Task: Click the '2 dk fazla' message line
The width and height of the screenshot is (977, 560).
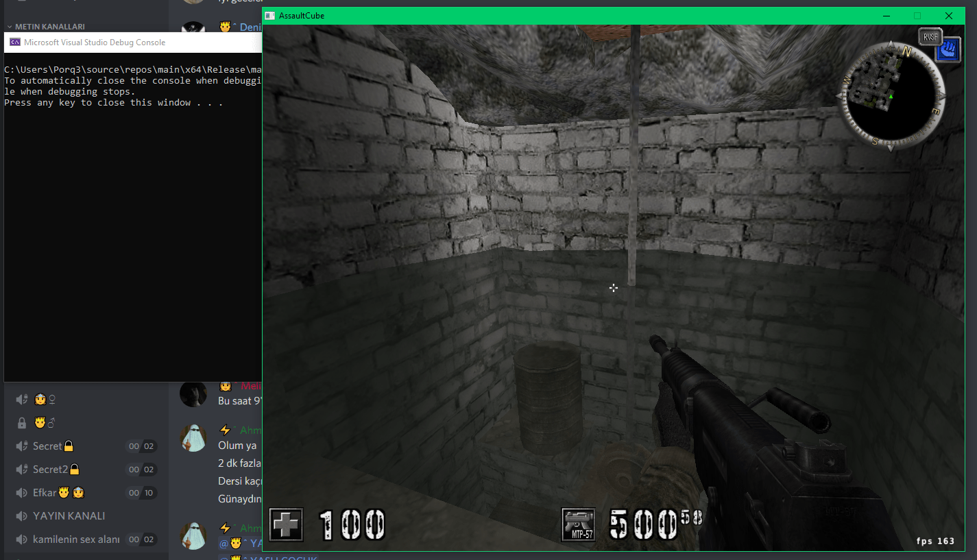Action: click(x=240, y=463)
